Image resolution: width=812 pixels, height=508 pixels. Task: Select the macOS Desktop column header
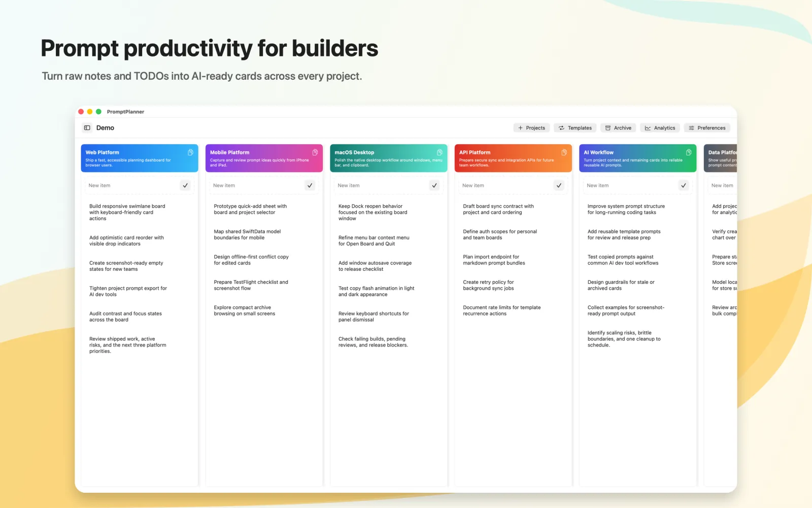(389, 158)
